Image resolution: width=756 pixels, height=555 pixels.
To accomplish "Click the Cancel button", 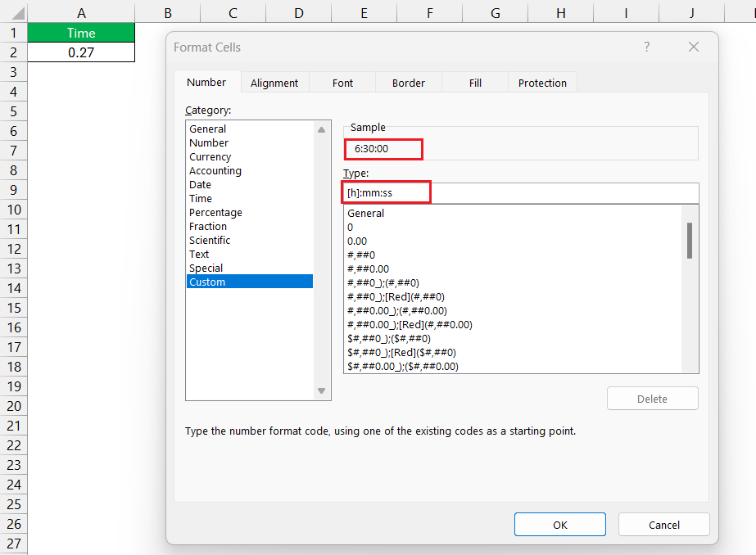I will [664, 525].
